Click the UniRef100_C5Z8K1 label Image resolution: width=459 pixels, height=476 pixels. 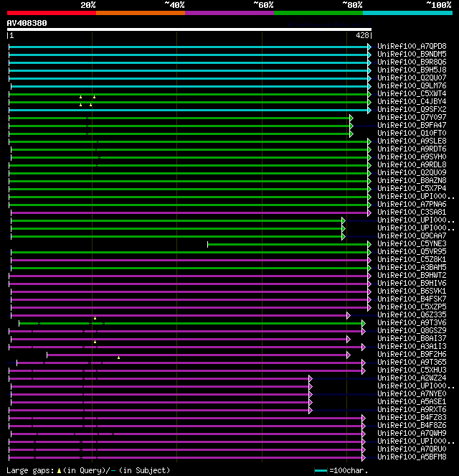pyautogui.click(x=412, y=260)
